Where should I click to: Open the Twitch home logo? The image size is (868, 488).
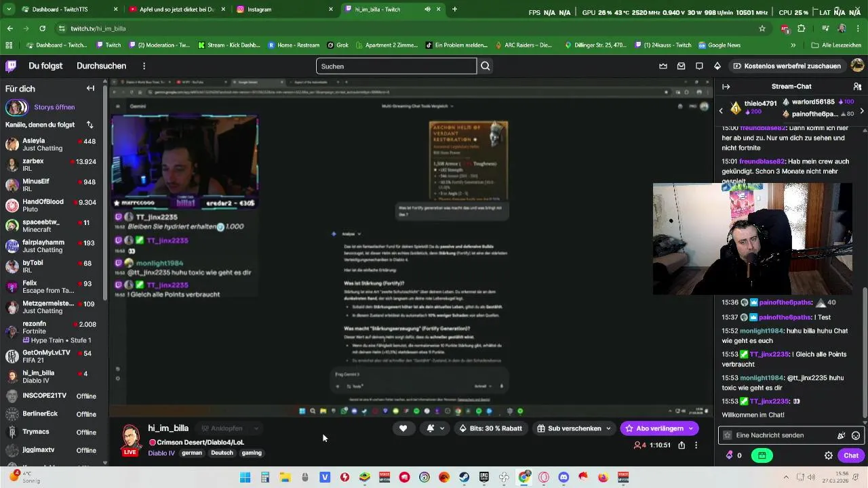point(11,66)
